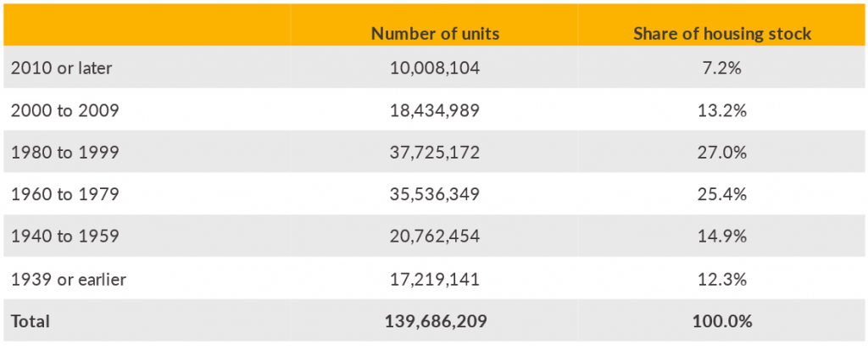This screenshot has width=868, height=346.
Task: Click the value 10,008,104
Action: 436,68
